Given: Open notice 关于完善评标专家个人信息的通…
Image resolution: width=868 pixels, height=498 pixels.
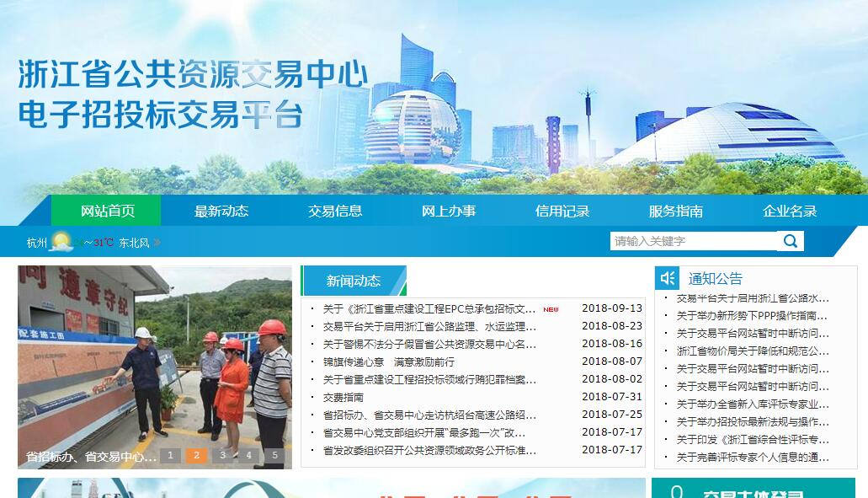Looking at the screenshot, I should coord(753,458).
